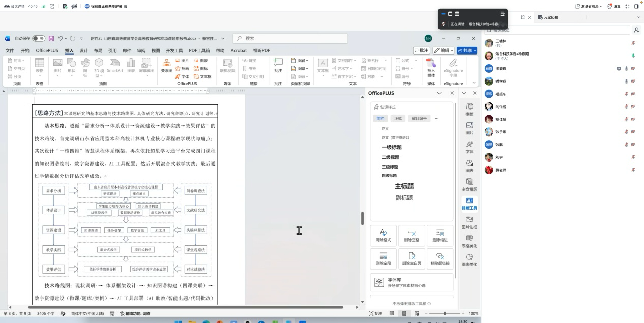
Task: Toggle 杨春霞 microphone in participant list
Action: [633, 56]
